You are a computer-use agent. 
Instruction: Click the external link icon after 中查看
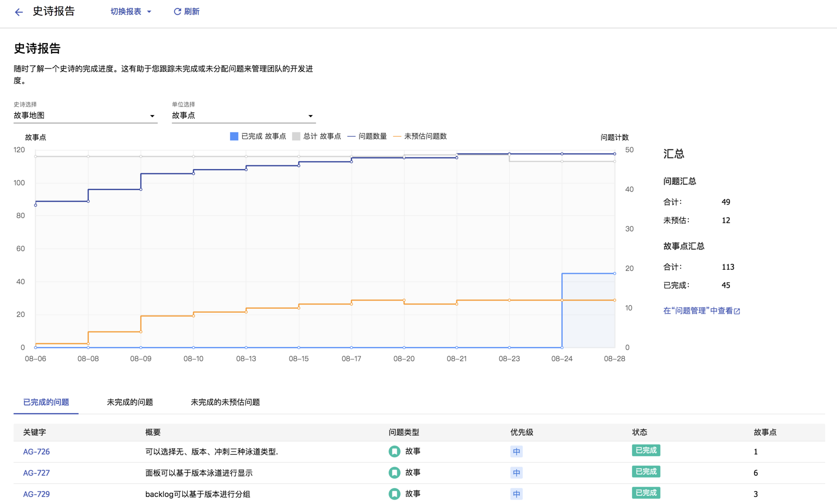pos(737,311)
